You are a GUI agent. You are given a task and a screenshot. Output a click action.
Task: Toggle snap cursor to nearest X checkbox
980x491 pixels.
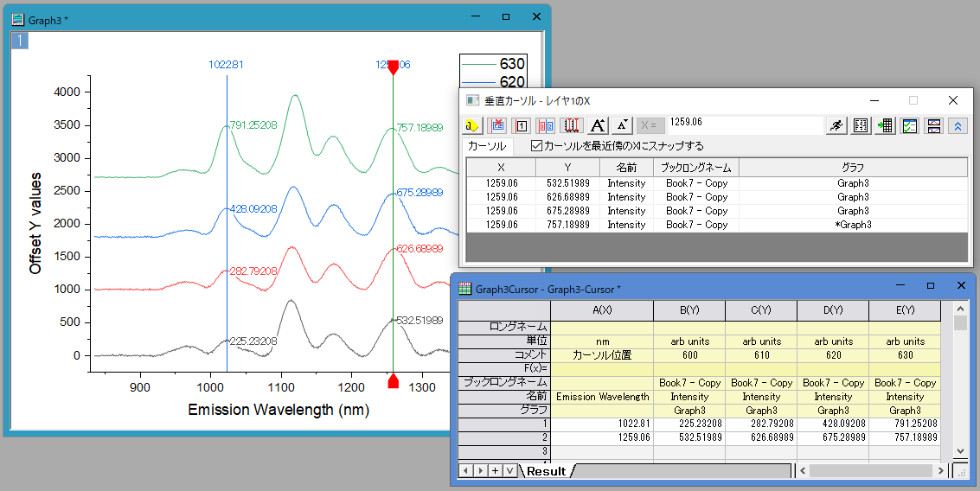point(536,146)
